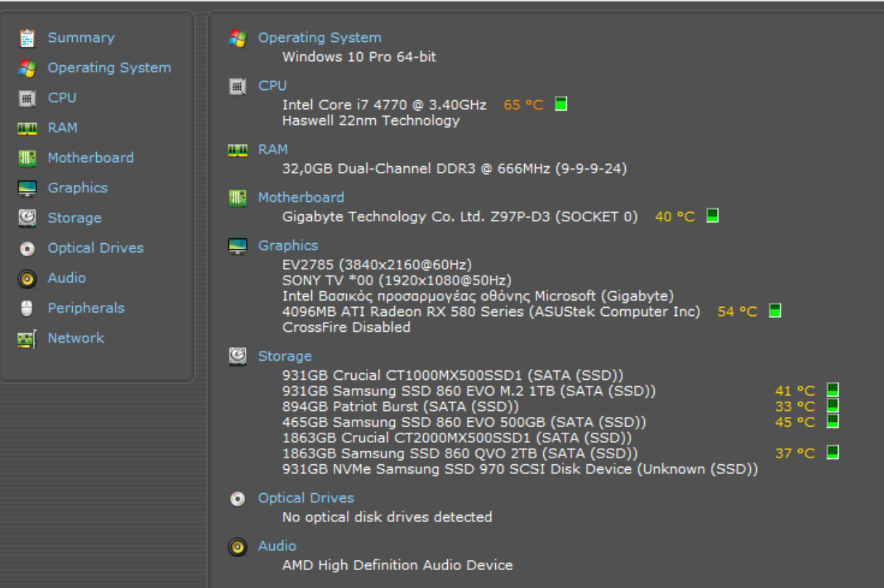
Task: Click the Operating System heading link
Action: pyautogui.click(x=319, y=38)
